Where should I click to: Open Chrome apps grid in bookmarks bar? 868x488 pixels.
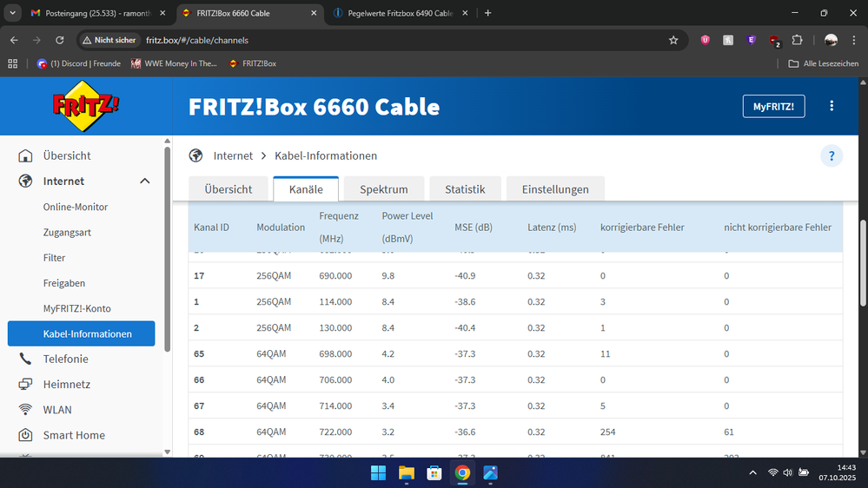point(13,63)
